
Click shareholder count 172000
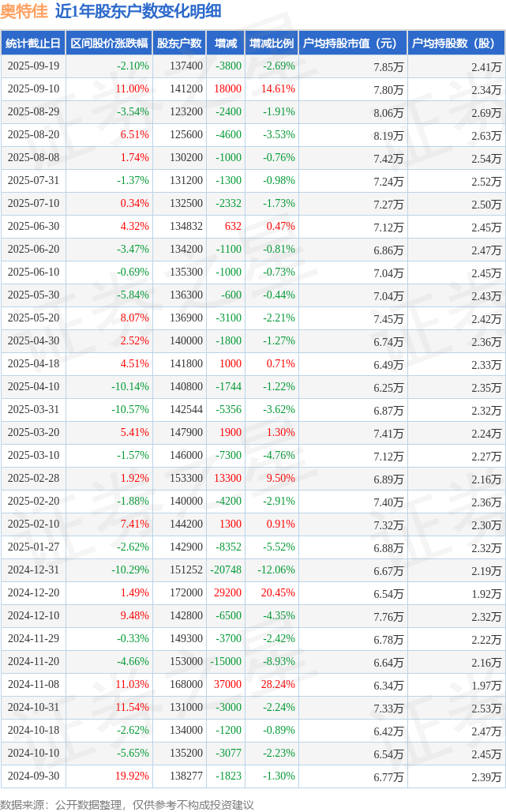[186, 593]
